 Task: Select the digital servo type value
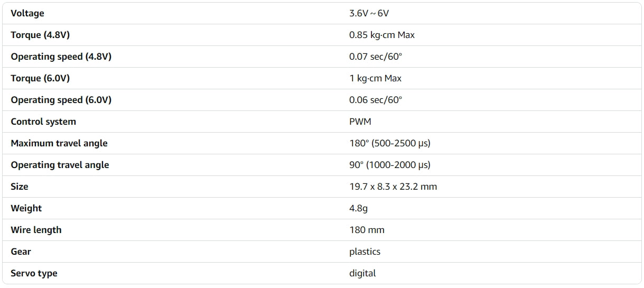pyautogui.click(x=362, y=273)
